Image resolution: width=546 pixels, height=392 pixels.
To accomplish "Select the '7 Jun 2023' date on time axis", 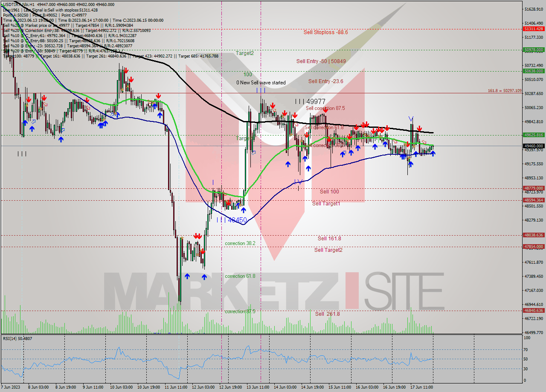I will [10, 388].
